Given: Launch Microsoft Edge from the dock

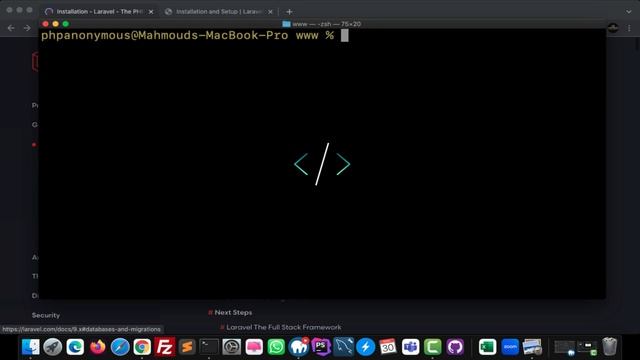Looking at the screenshot, I should pos(75,347).
